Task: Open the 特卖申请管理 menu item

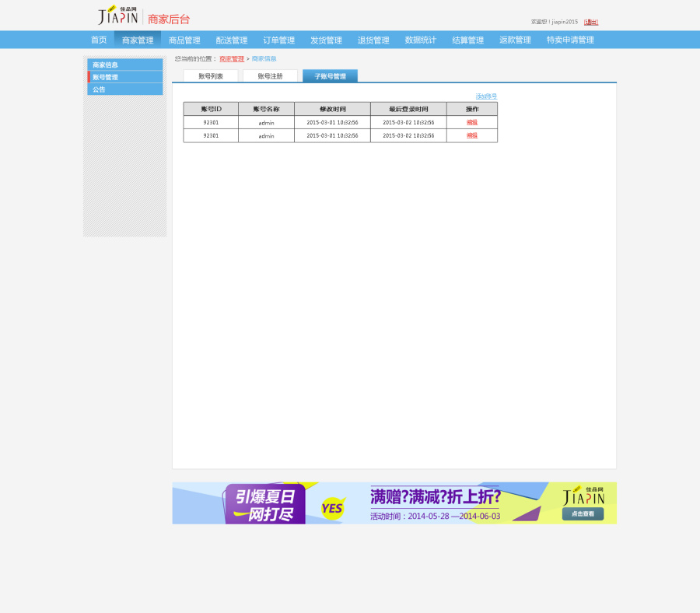Action: point(569,39)
